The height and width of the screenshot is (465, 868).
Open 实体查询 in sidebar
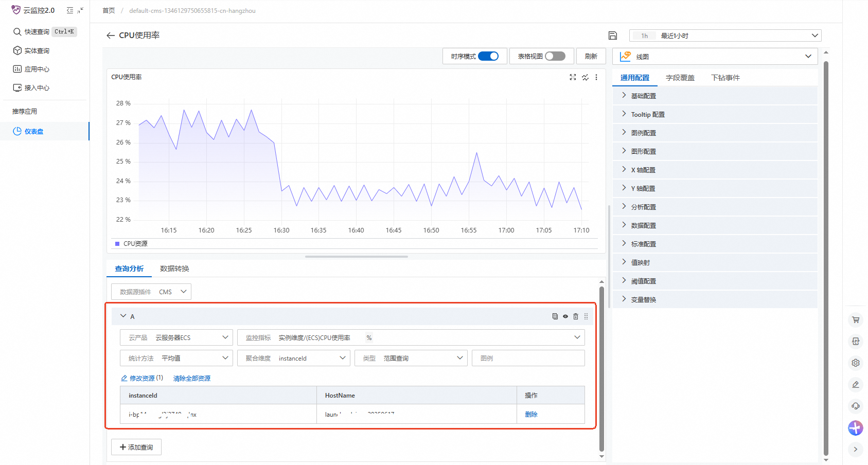tap(31, 50)
